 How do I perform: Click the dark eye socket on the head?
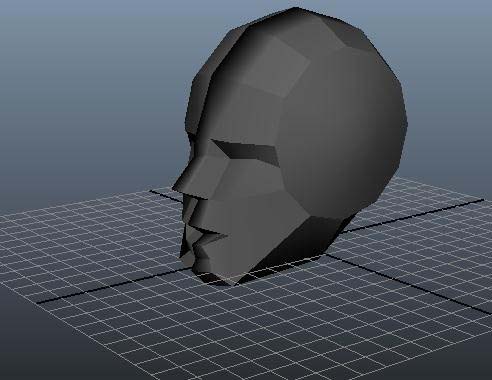tap(248, 152)
